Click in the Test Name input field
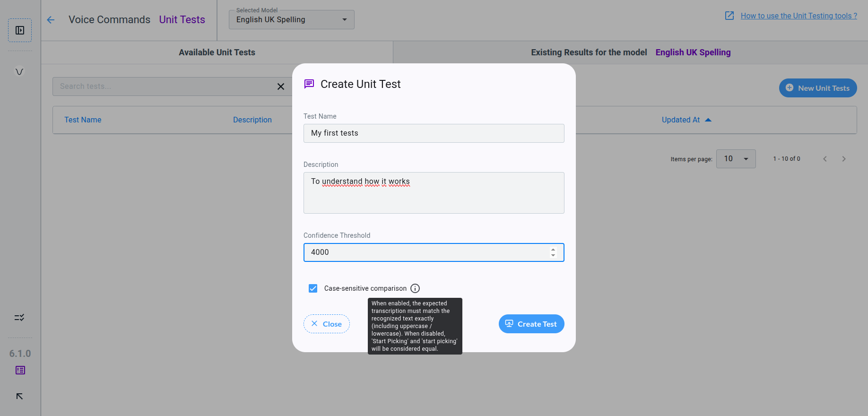Image resolution: width=868 pixels, height=416 pixels. (x=434, y=133)
